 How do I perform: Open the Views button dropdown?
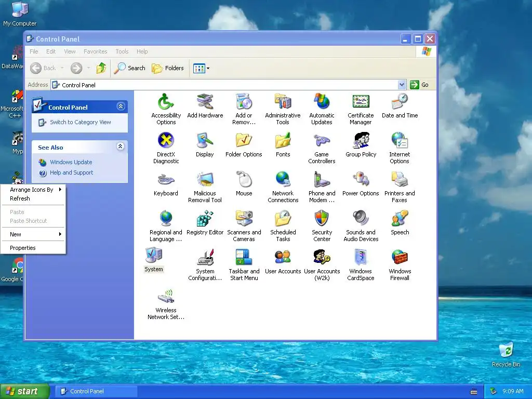(x=208, y=68)
